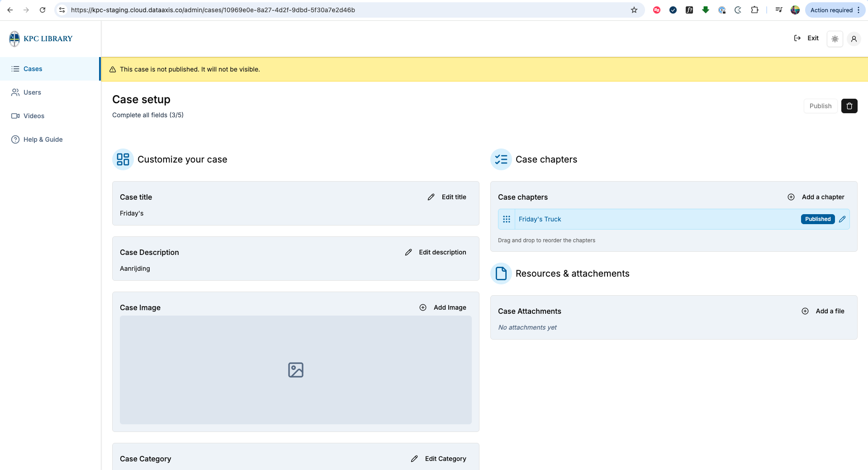The height and width of the screenshot is (470, 868).
Task: Open Videos in the sidebar
Action: tap(50, 116)
